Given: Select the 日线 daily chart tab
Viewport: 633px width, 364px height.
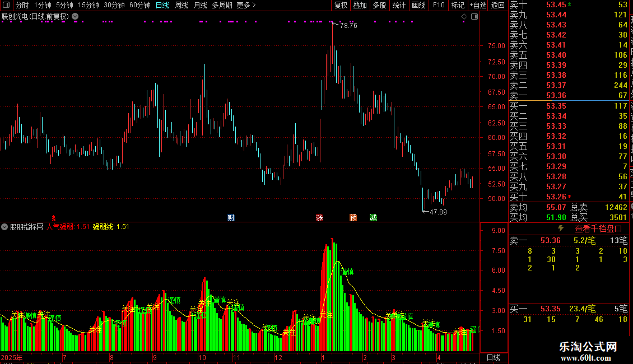Looking at the screenshot, I should coord(162,5).
